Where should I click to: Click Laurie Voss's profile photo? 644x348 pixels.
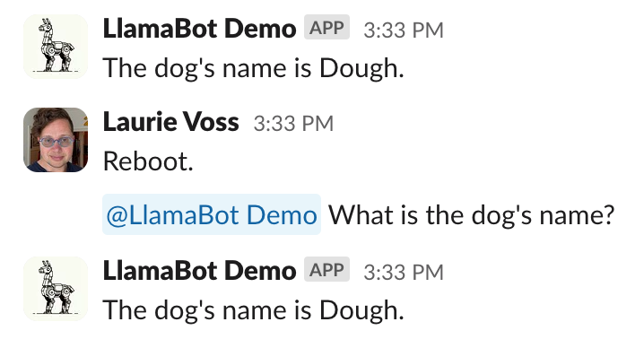[56, 140]
